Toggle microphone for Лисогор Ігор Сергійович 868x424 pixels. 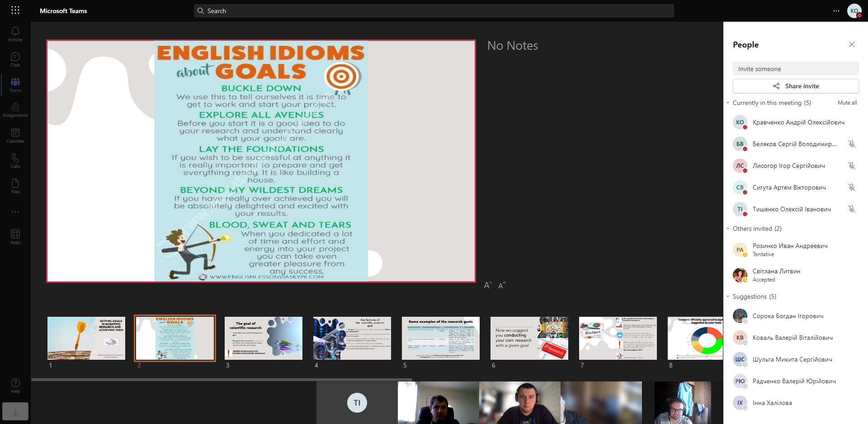point(851,166)
